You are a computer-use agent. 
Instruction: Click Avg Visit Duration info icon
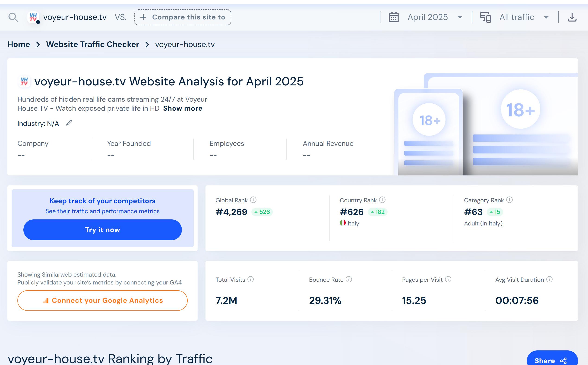click(549, 279)
